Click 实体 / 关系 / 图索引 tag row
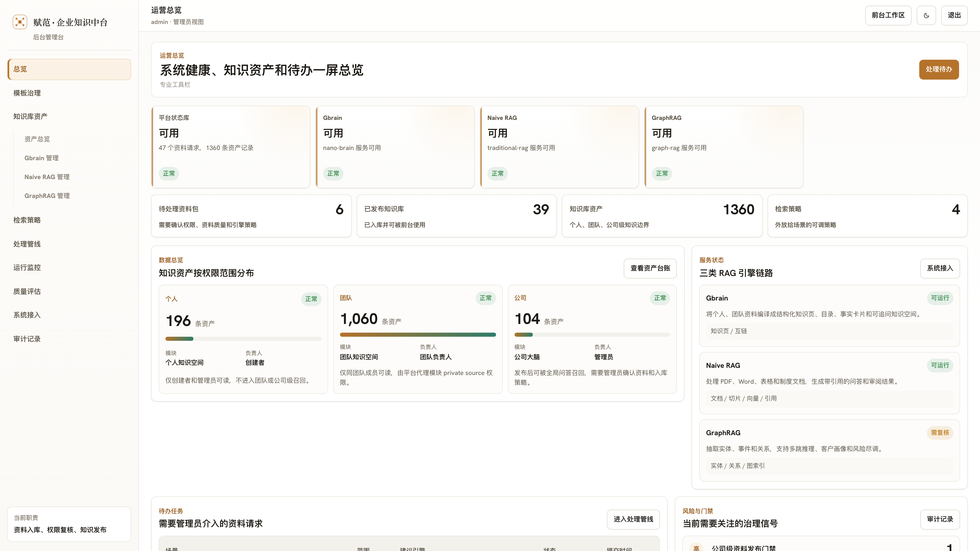This screenshot has width=980, height=551. (x=829, y=466)
